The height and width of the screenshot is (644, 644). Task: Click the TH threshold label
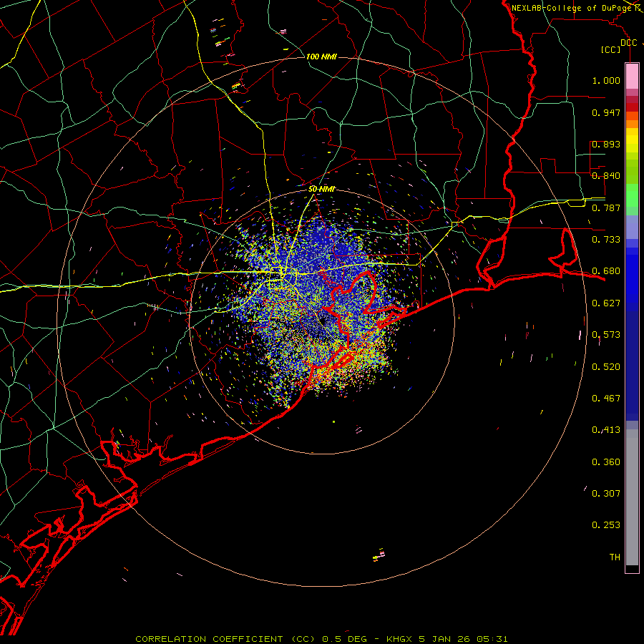coord(615,557)
